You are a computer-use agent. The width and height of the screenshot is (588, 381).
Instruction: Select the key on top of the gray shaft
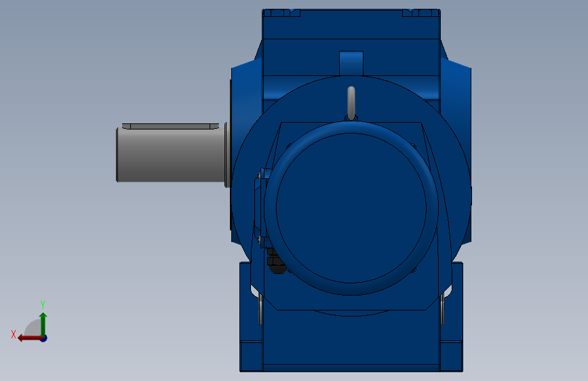pyautogui.click(x=171, y=126)
